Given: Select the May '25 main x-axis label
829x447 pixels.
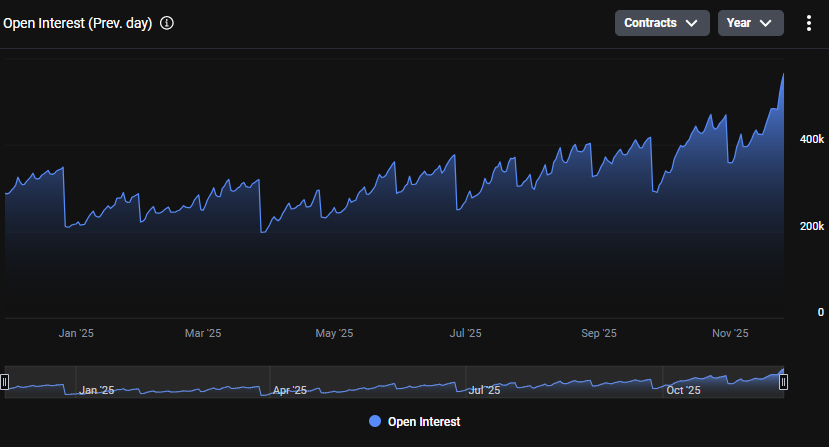Looking at the screenshot, I should [x=334, y=333].
